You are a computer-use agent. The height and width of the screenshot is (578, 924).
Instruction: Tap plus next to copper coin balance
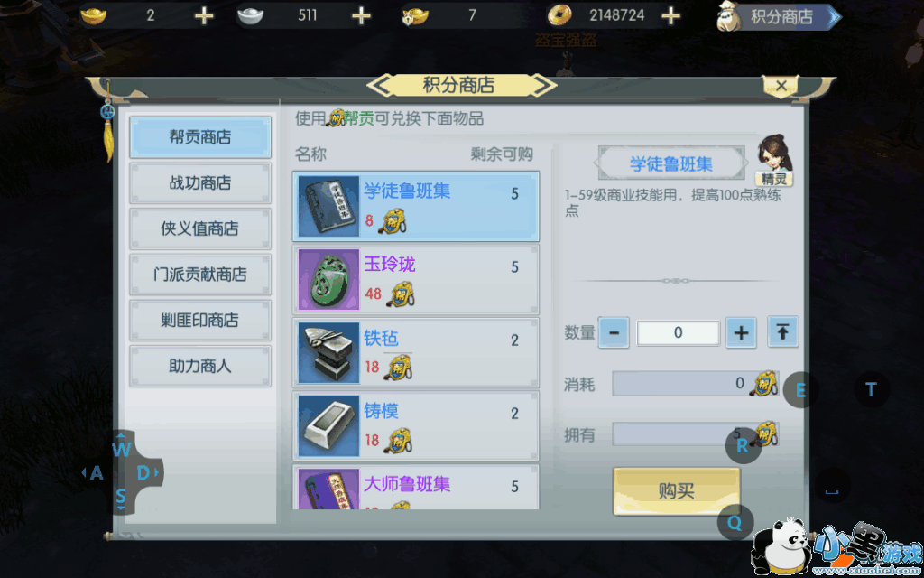click(670, 16)
